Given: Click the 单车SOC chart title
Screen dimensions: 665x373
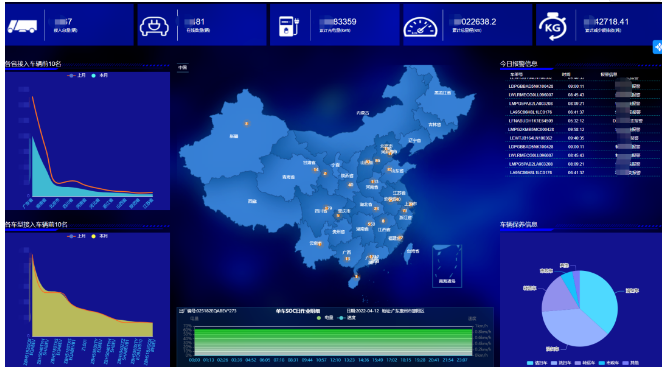Looking at the screenshot, I should [298, 311].
